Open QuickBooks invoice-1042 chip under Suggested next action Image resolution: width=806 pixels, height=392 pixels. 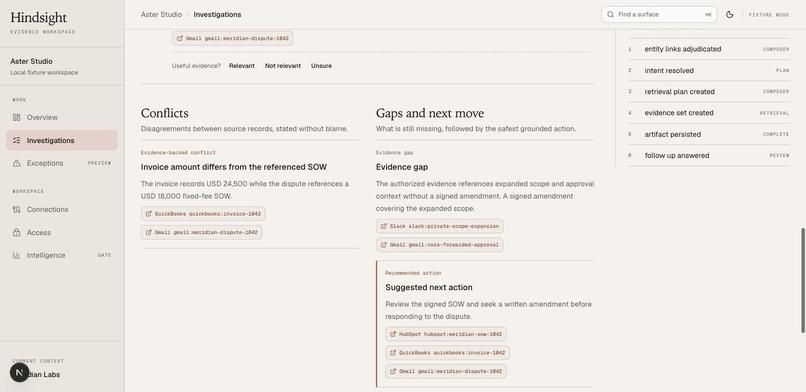[x=447, y=352]
